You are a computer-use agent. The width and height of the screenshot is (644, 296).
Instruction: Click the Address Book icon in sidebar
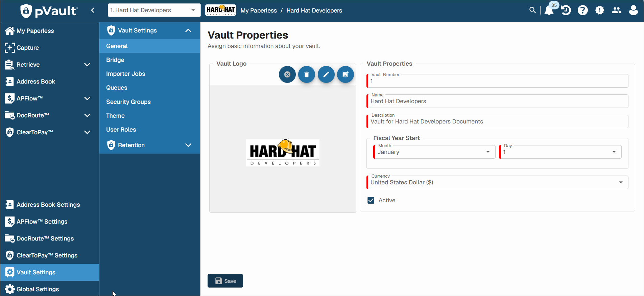(10, 82)
